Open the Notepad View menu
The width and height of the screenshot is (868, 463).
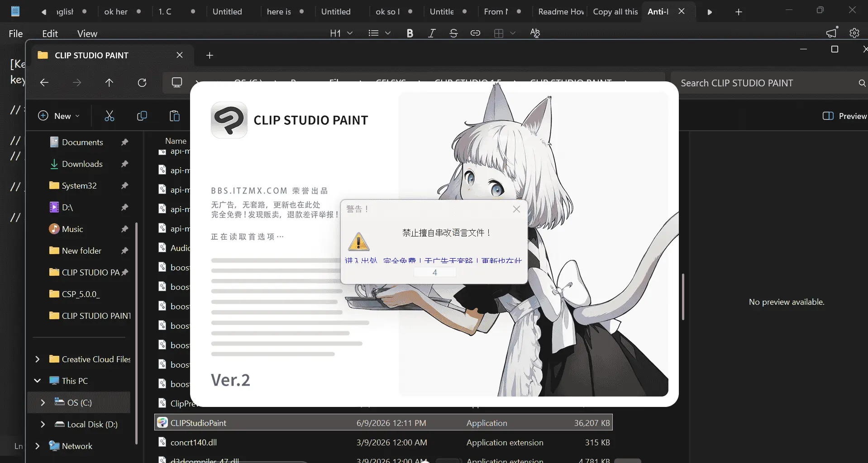pyautogui.click(x=87, y=33)
